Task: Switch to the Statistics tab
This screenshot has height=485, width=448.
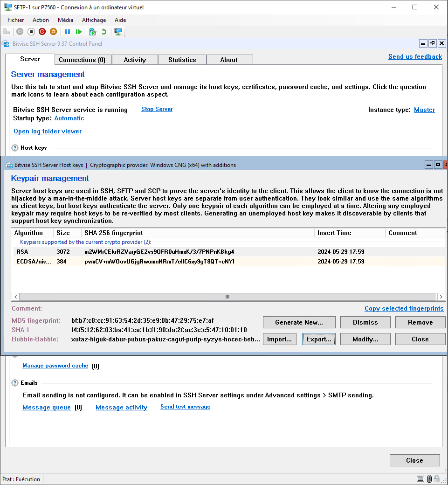Action: [182, 60]
